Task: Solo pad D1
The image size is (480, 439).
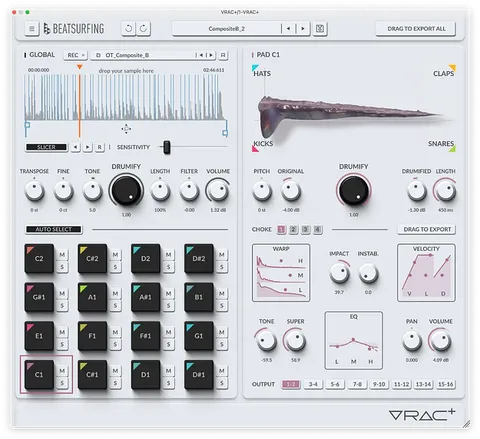Action: 168,383
